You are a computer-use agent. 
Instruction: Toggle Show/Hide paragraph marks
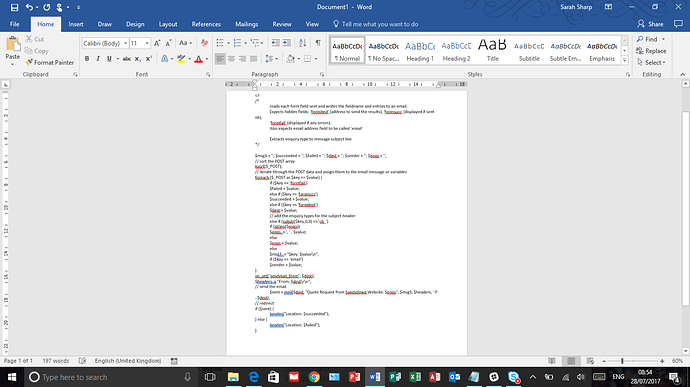coord(318,43)
